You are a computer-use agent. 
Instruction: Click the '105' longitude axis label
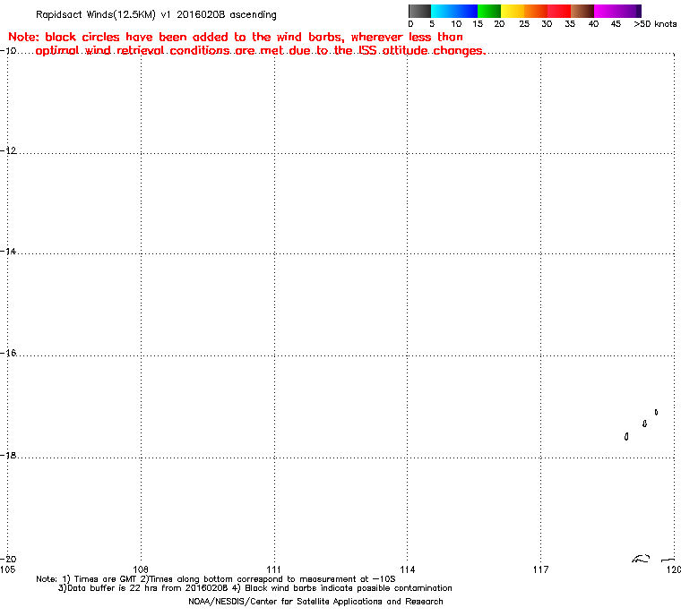[8, 569]
